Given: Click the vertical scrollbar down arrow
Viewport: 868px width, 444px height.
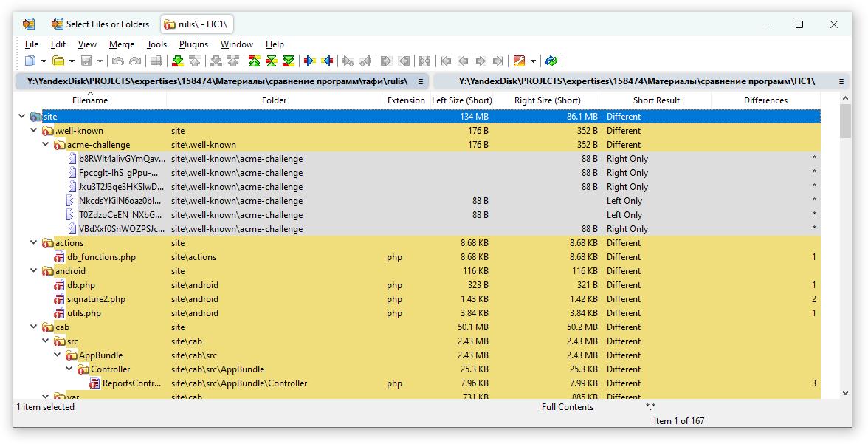Looking at the screenshot, I should coord(846,394).
